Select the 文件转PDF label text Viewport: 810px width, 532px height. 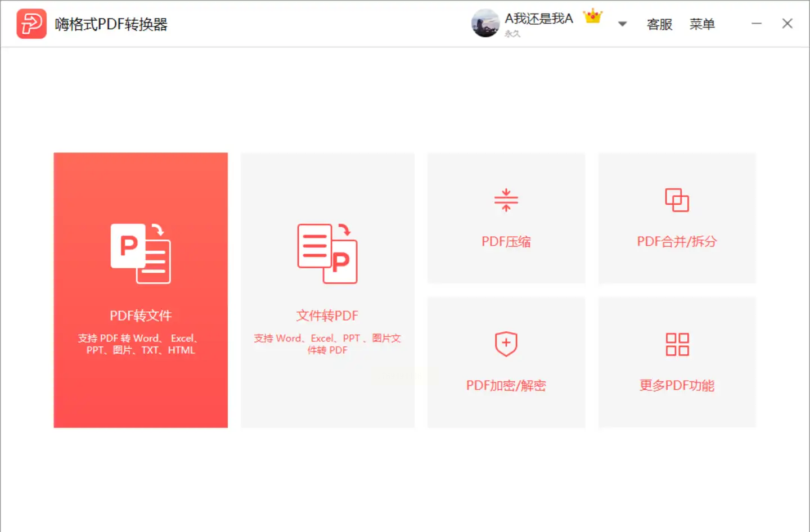(327, 315)
